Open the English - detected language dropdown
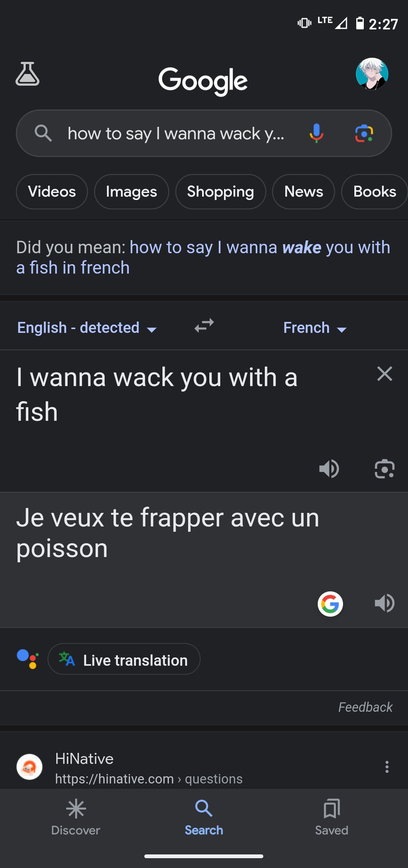This screenshot has width=408, height=868. pos(87,328)
